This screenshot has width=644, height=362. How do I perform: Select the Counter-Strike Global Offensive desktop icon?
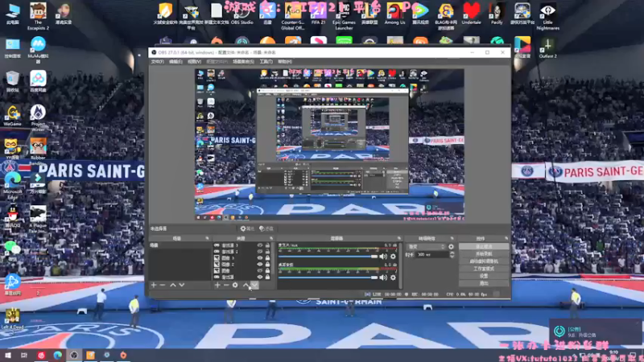pyautogui.click(x=293, y=16)
